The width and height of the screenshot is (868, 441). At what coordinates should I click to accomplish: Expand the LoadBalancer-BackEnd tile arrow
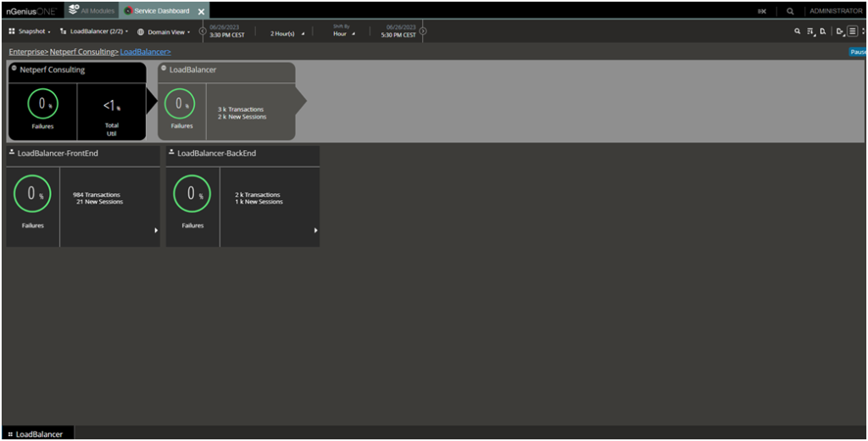316,231
